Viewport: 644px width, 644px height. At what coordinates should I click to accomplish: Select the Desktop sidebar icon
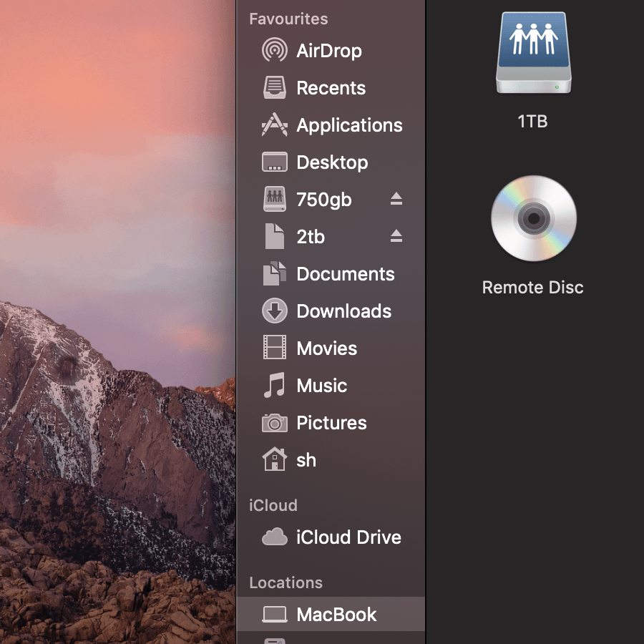pos(275,162)
